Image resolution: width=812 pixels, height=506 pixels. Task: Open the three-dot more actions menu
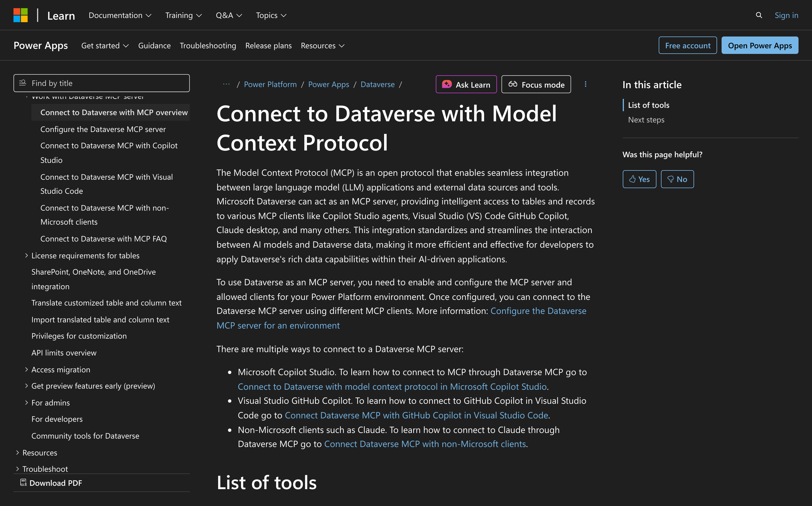point(585,84)
